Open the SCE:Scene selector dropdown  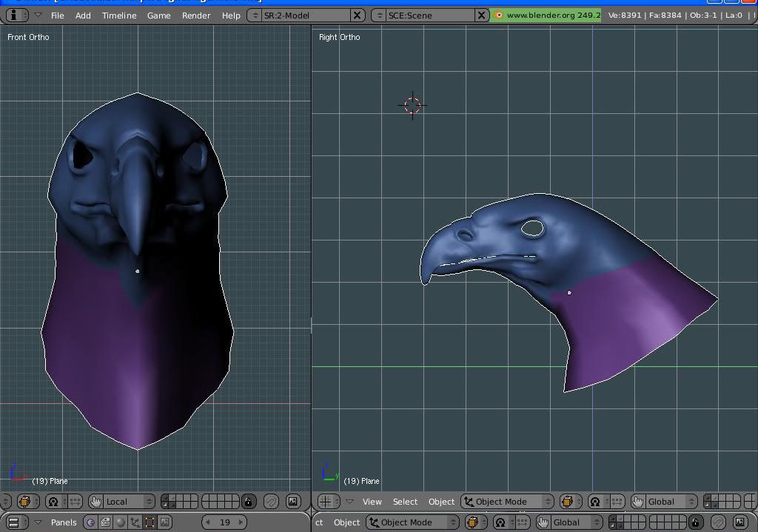tap(379, 15)
